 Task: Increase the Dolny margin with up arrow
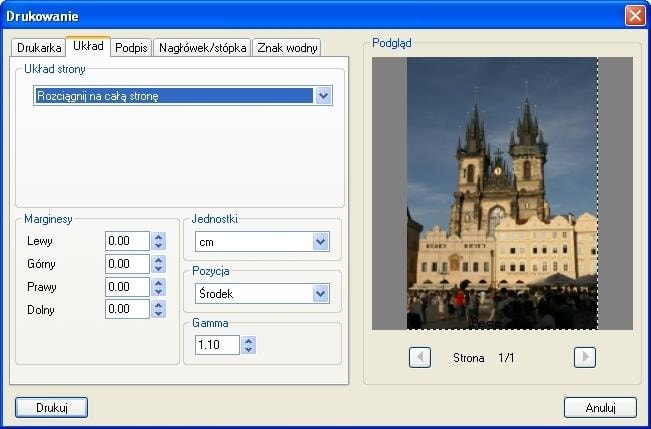tap(158, 305)
